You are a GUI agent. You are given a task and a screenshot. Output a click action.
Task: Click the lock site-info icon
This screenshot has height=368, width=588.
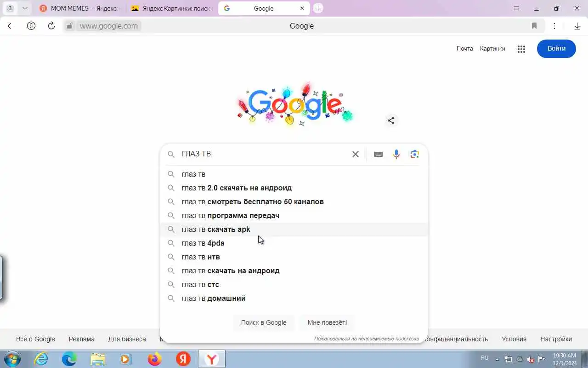pyautogui.click(x=70, y=26)
